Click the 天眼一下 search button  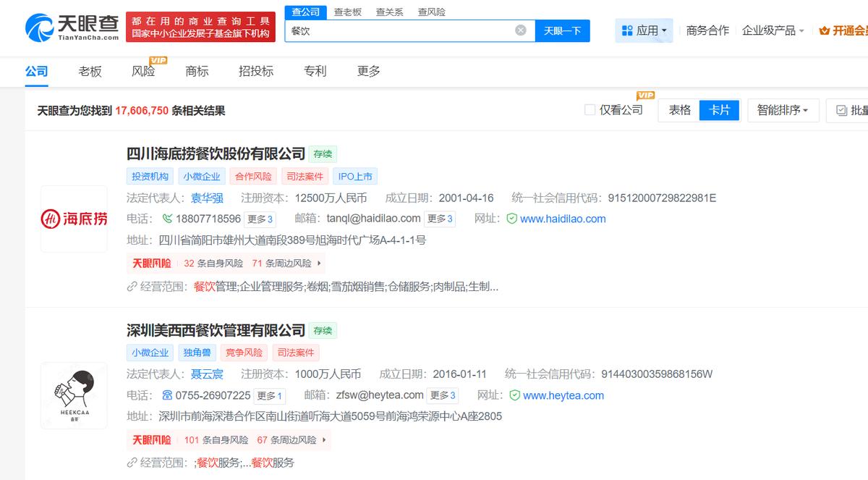click(563, 30)
